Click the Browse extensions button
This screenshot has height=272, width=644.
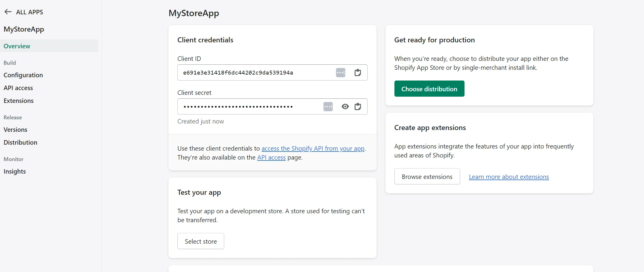coord(427,176)
